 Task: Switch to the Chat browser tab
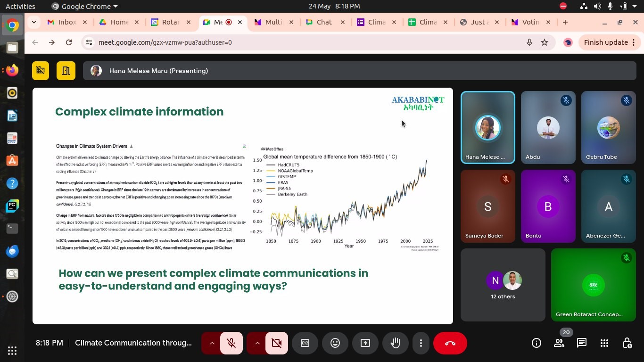tap(323, 22)
